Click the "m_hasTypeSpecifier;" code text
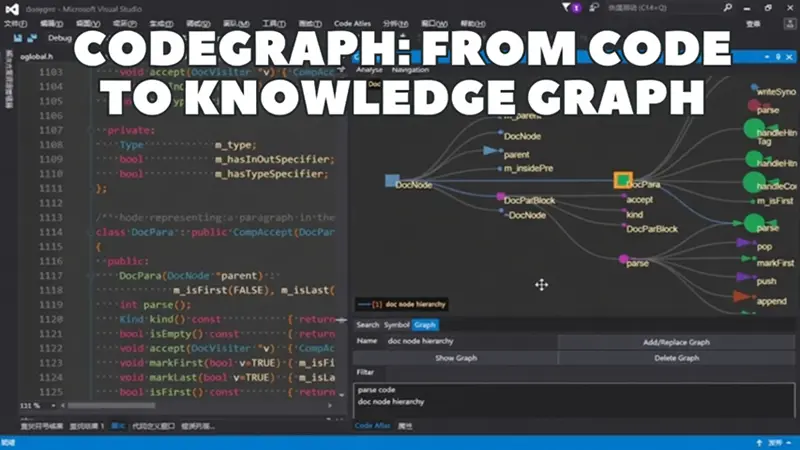This screenshot has height=450, width=800. [x=271, y=174]
